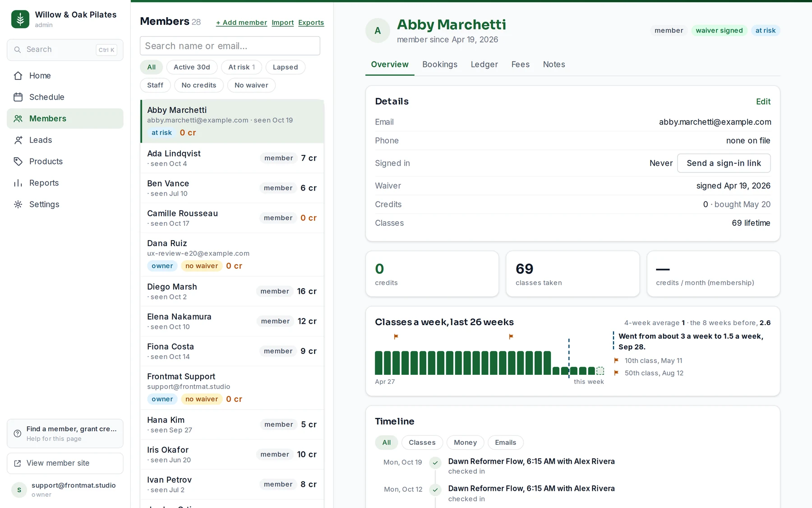This screenshot has width=812, height=508.
Task: Click Send a sign-in link button
Action: tap(724, 163)
